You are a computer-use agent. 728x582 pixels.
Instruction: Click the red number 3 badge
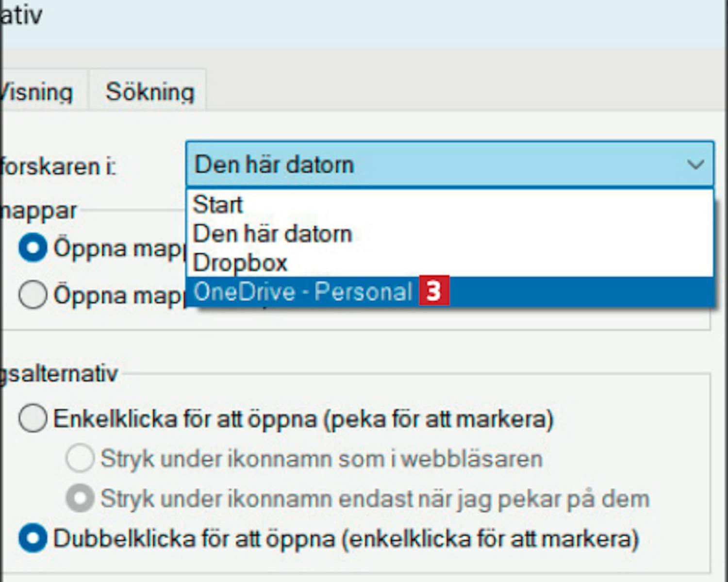(434, 291)
